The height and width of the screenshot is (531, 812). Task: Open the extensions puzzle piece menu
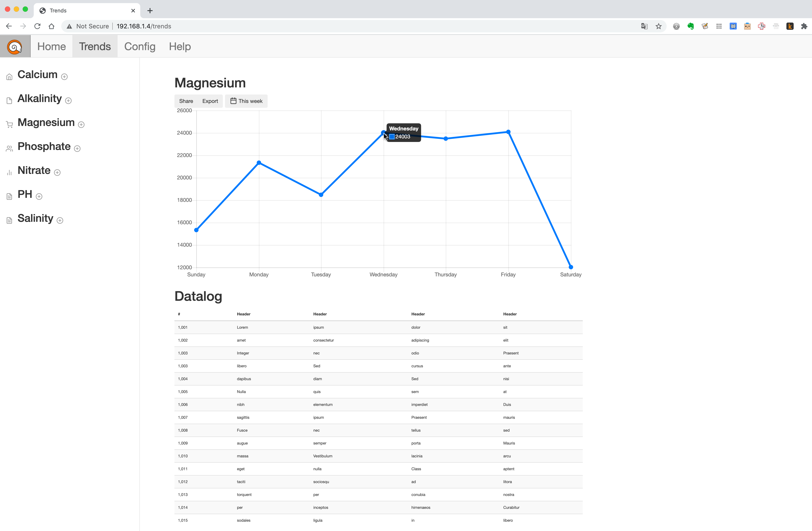[804, 26]
